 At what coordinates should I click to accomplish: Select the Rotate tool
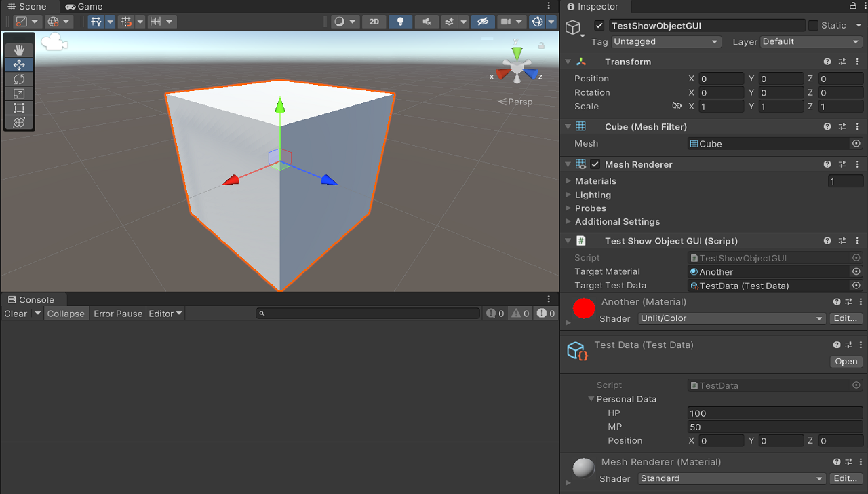coord(19,79)
